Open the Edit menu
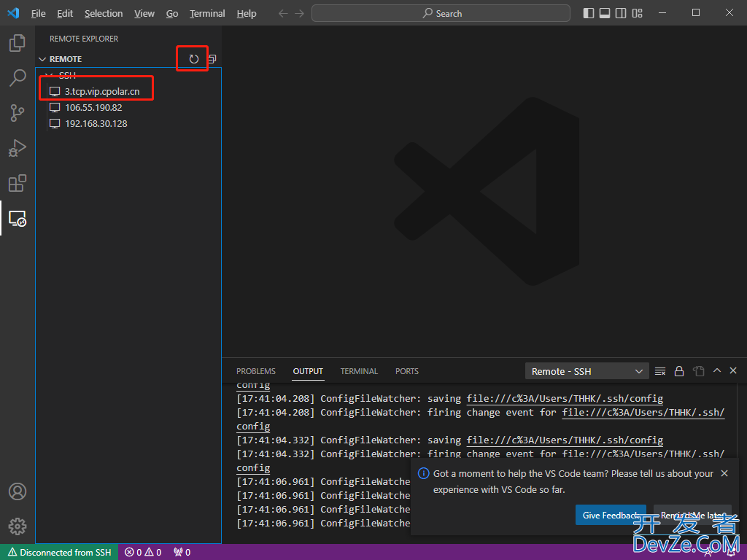The height and width of the screenshot is (560, 747). pos(65,13)
